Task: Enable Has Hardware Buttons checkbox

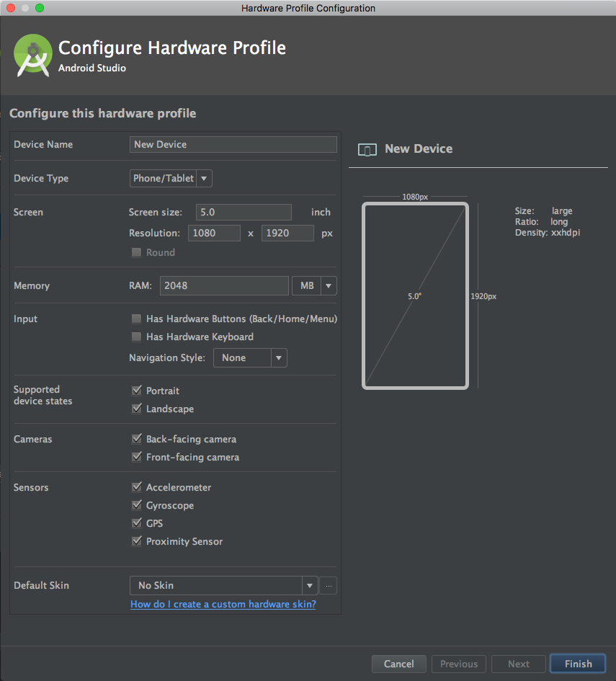Action: (136, 319)
